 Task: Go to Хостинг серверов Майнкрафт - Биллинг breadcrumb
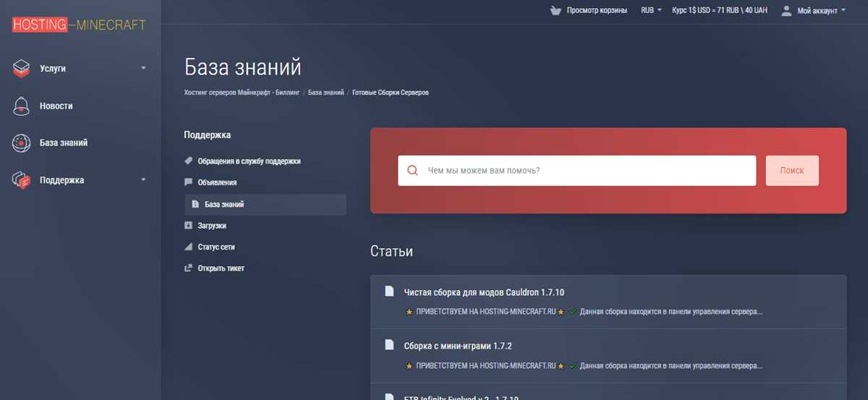click(x=242, y=93)
